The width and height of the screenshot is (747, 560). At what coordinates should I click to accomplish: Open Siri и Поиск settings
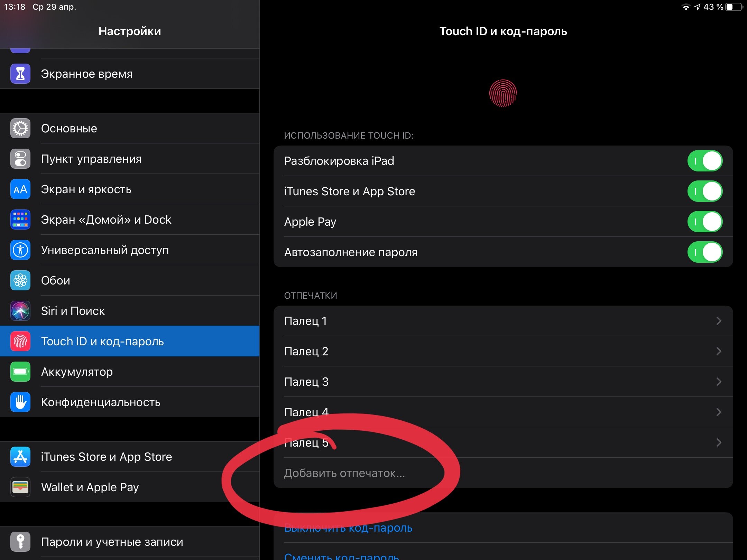(x=130, y=311)
